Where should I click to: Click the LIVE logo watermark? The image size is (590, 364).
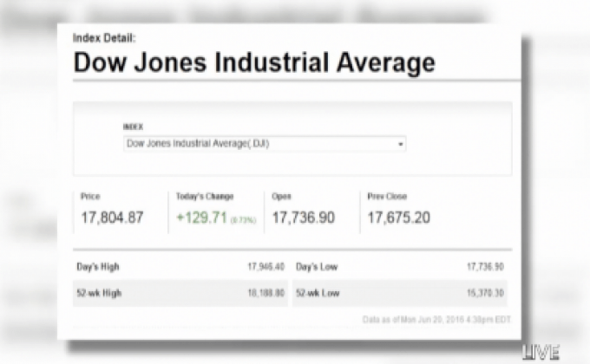(541, 351)
